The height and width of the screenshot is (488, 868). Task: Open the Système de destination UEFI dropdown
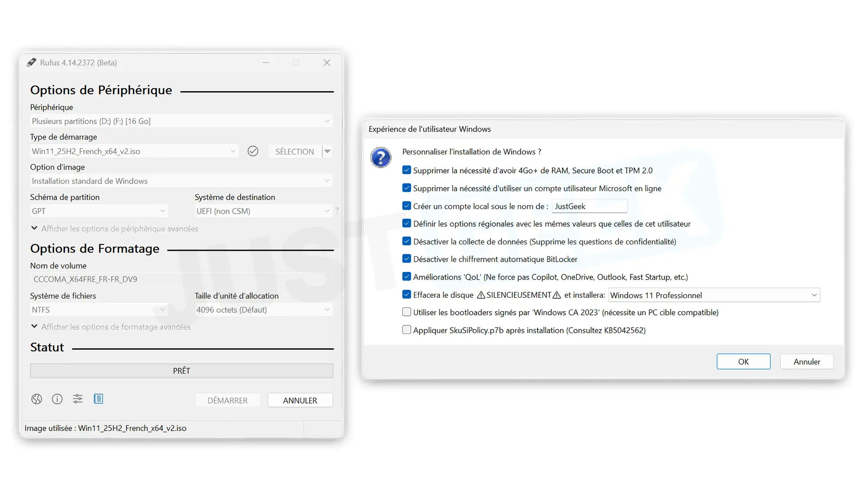pos(264,211)
